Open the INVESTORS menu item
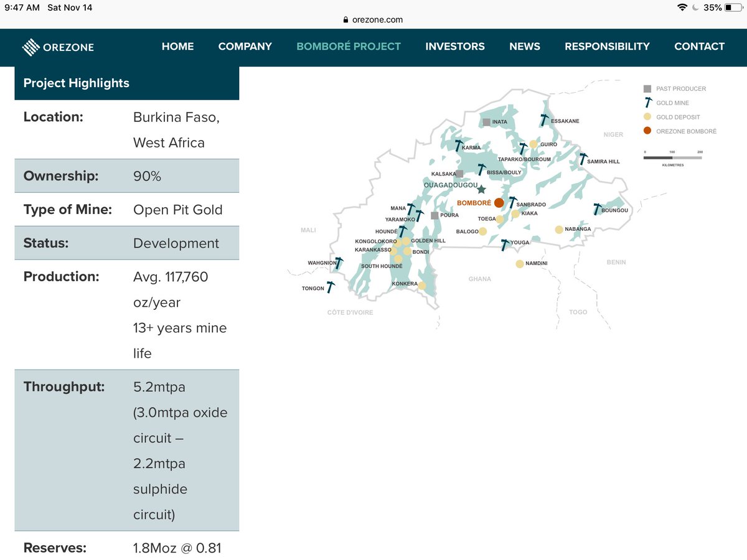This screenshot has height=560, width=747. coord(455,47)
